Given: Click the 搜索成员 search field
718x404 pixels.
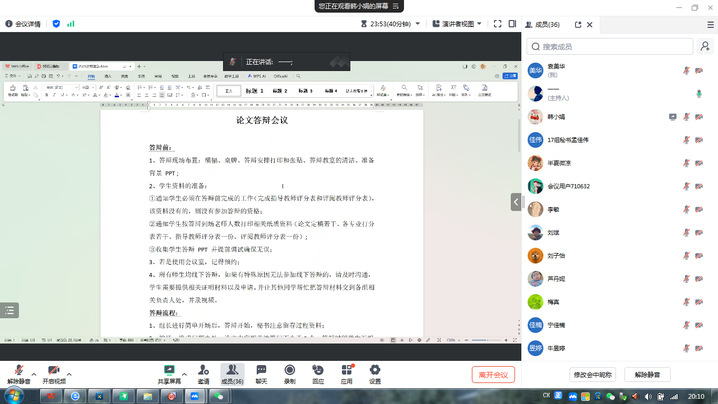Looking at the screenshot, I should coord(620,46).
